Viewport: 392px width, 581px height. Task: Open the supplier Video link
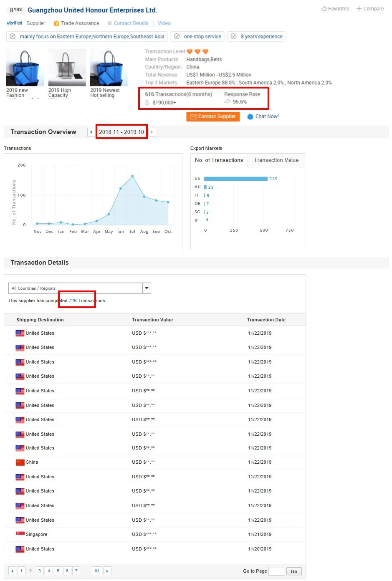[164, 23]
